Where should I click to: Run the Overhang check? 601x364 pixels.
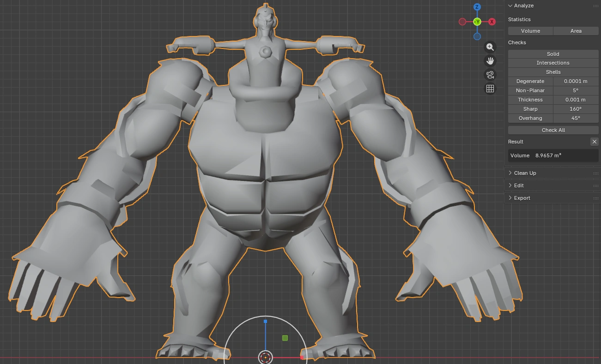tap(530, 118)
